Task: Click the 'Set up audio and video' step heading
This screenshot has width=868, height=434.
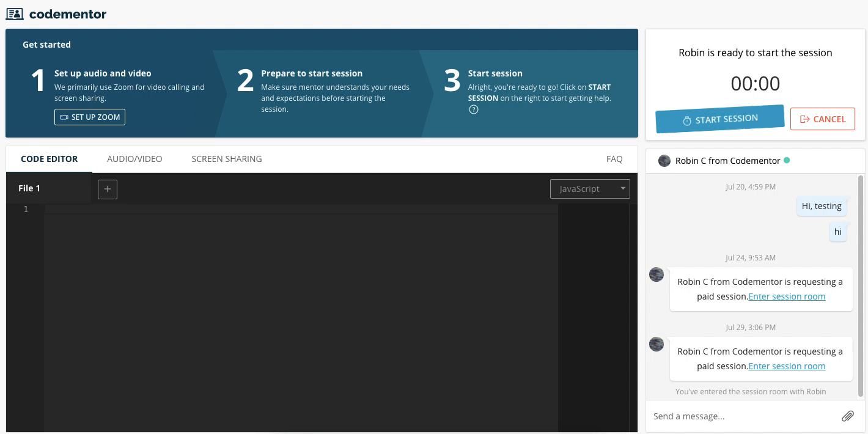Action: pos(103,73)
